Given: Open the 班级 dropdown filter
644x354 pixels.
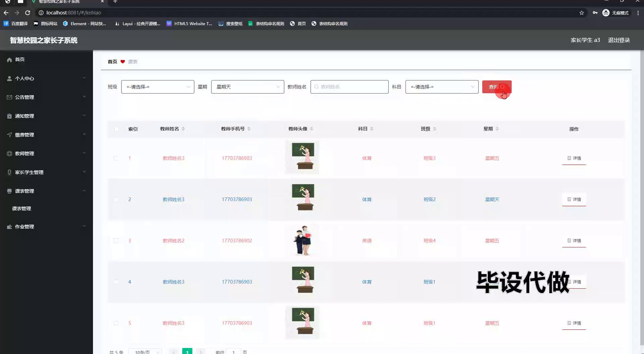Looking at the screenshot, I should click(157, 87).
